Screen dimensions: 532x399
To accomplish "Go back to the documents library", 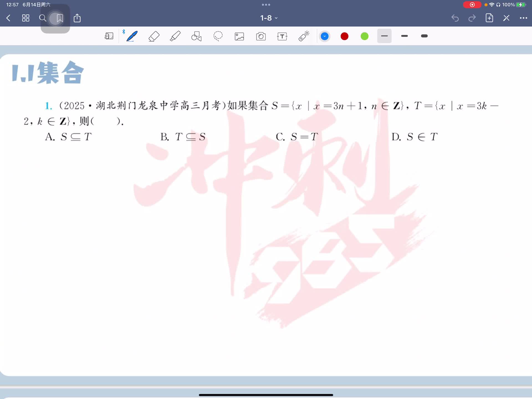I will [8, 18].
